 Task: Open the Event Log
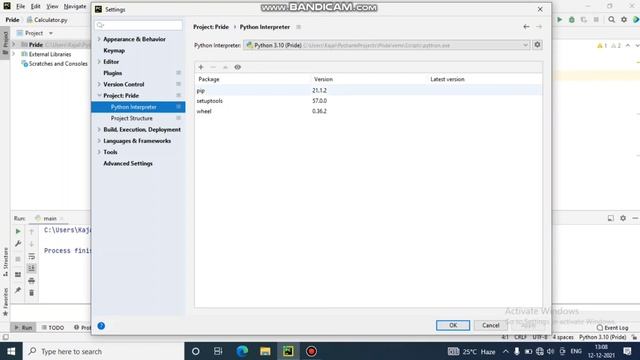click(612, 328)
